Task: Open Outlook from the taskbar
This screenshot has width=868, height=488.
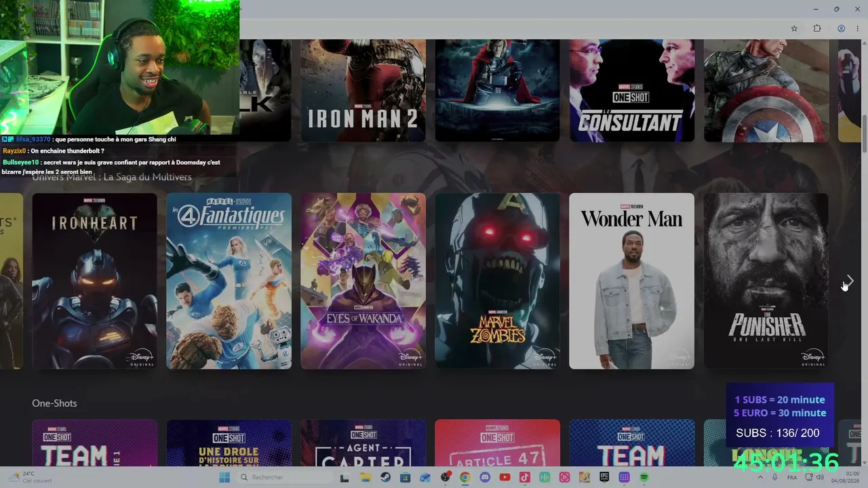Action: tap(425, 477)
